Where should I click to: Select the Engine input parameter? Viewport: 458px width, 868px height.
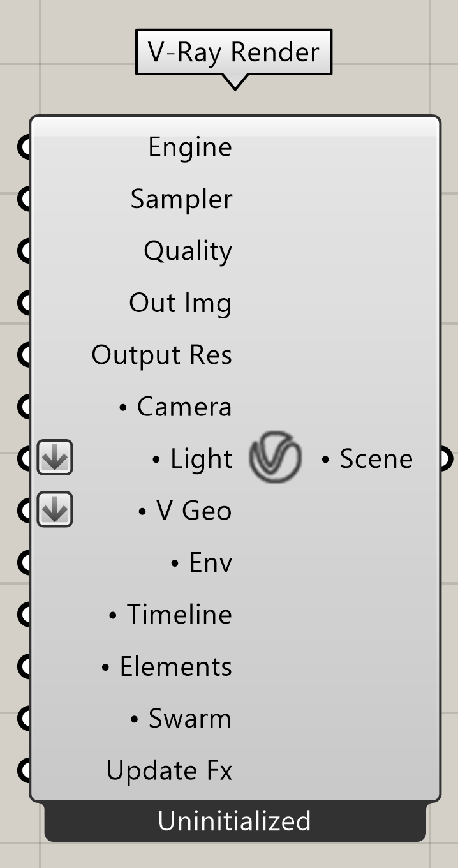pyautogui.click(x=190, y=147)
